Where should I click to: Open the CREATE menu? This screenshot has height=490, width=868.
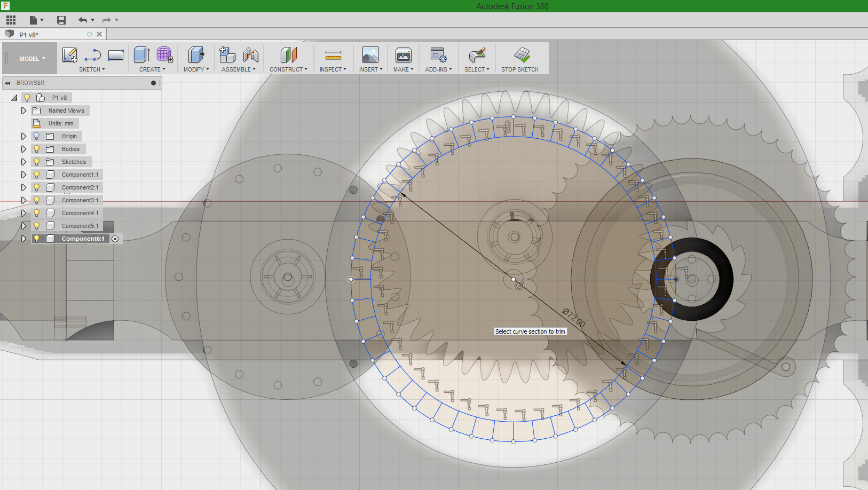pyautogui.click(x=152, y=69)
